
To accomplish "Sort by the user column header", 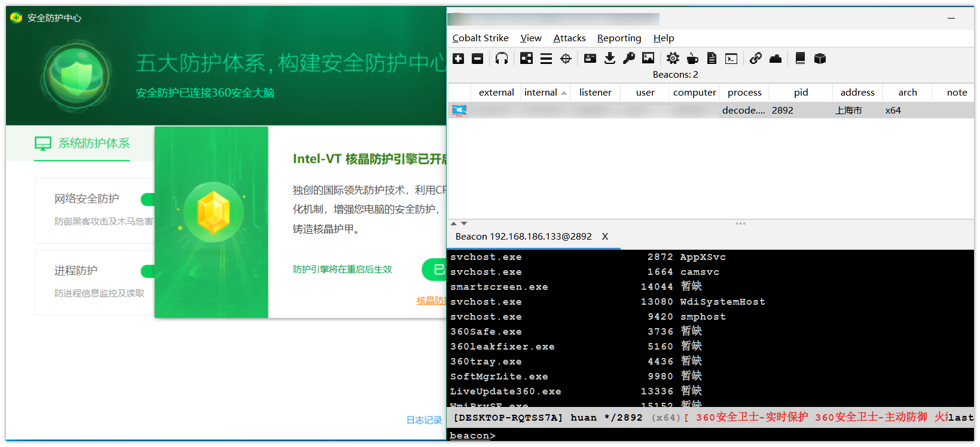I will 645,93.
